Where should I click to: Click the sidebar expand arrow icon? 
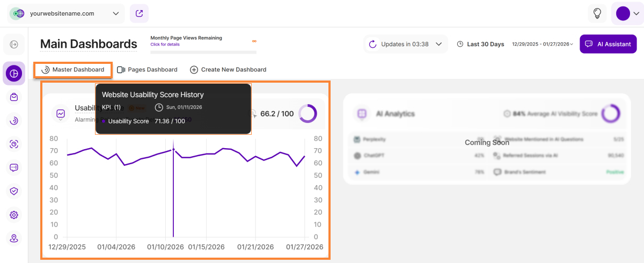pos(14,44)
